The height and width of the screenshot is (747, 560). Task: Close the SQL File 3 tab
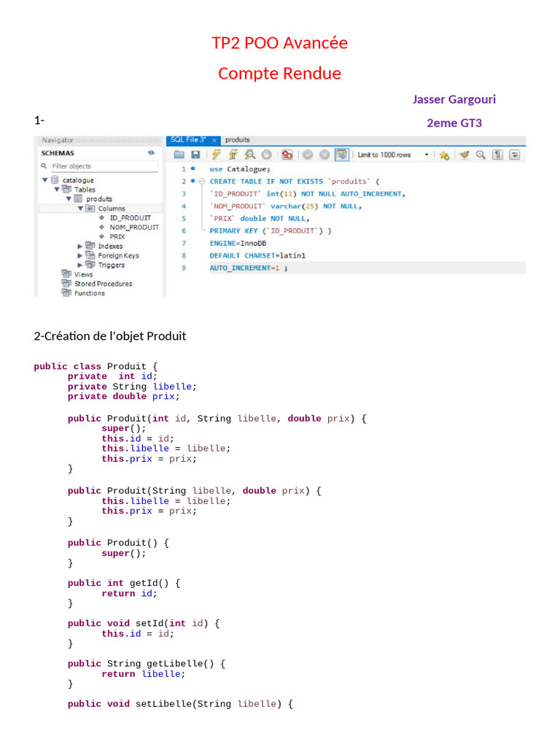[214, 140]
